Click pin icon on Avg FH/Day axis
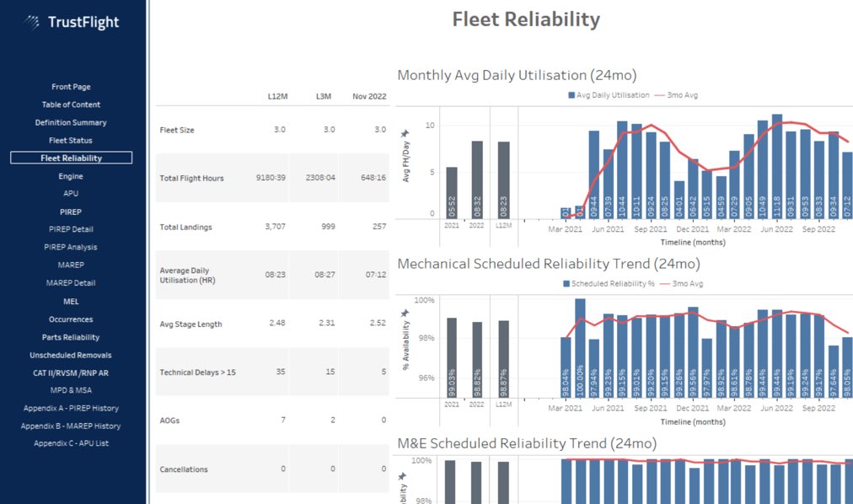The image size is (853, 504). 405,133
